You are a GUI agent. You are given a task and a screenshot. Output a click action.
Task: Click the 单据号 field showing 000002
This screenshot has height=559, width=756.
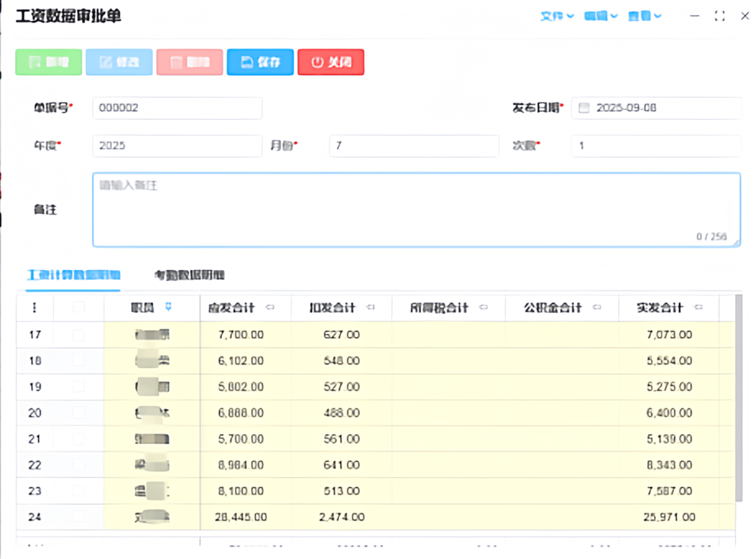tap(177, 108)
